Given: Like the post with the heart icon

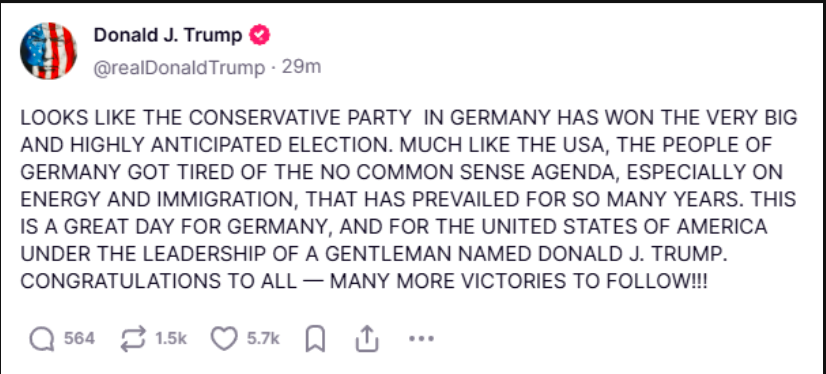Looking at the screenshot, I should [224, 339].
